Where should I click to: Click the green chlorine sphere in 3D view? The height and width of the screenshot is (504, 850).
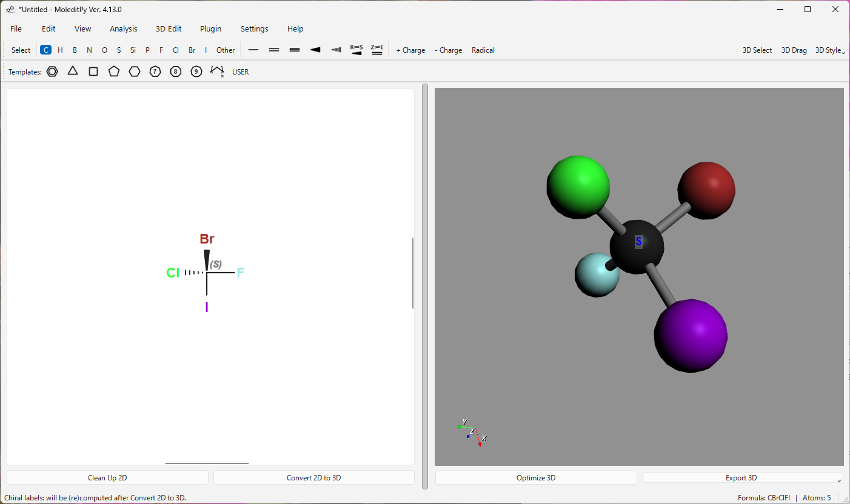(x=578, y=187)
